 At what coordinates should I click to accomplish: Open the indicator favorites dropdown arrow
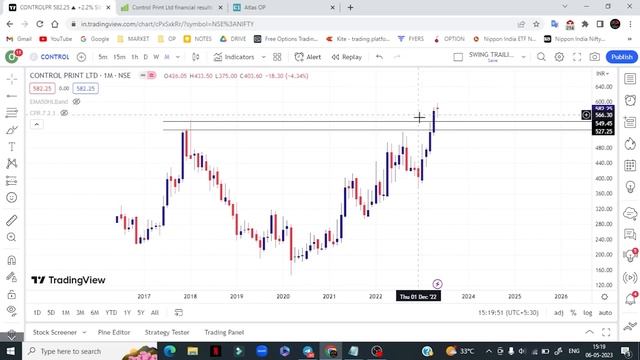coord(263,57)
